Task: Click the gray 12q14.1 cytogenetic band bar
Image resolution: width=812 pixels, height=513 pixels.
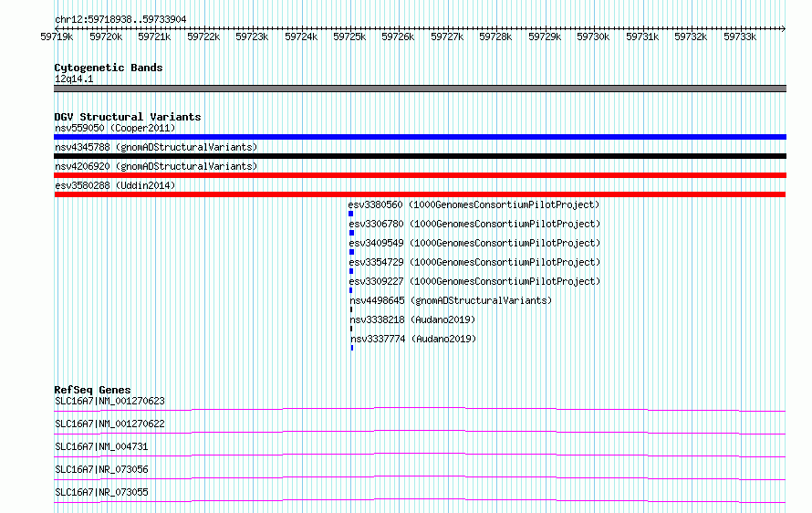Action: coord(420,89)
